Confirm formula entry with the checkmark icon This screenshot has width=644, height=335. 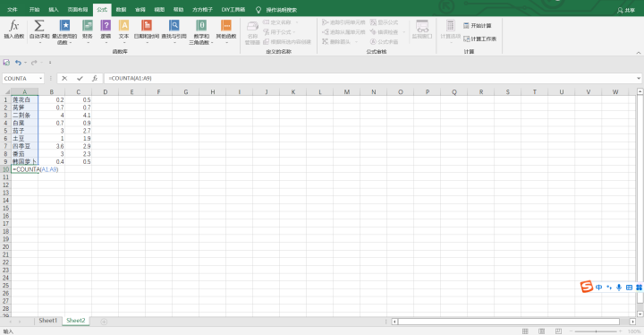point(80,78)
